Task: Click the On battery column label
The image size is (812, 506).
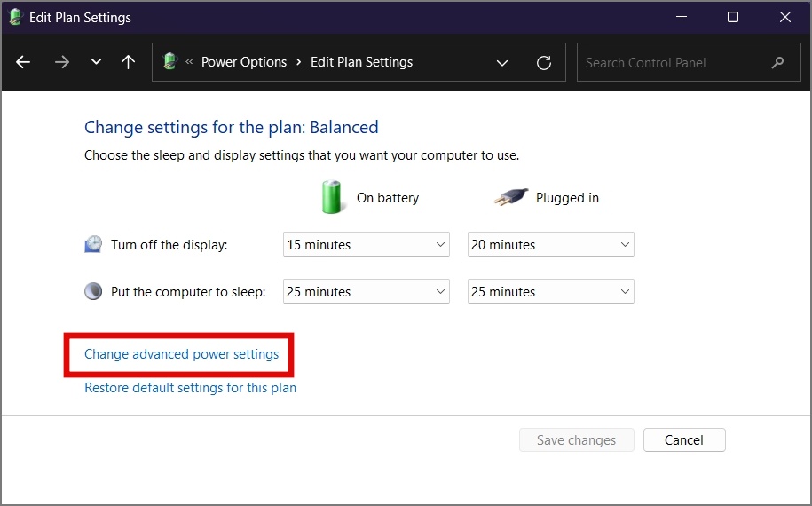Action: pyautogui.click(x=387, y=198)
